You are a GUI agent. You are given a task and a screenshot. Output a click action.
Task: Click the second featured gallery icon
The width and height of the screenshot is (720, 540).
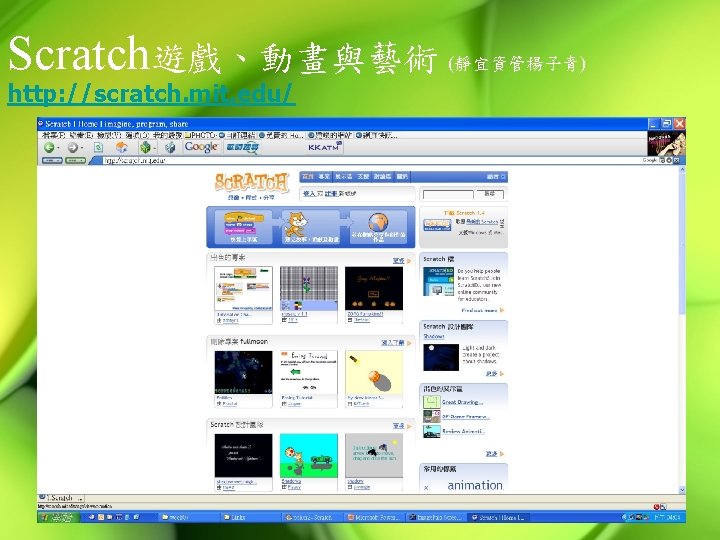tap(432, 416)
